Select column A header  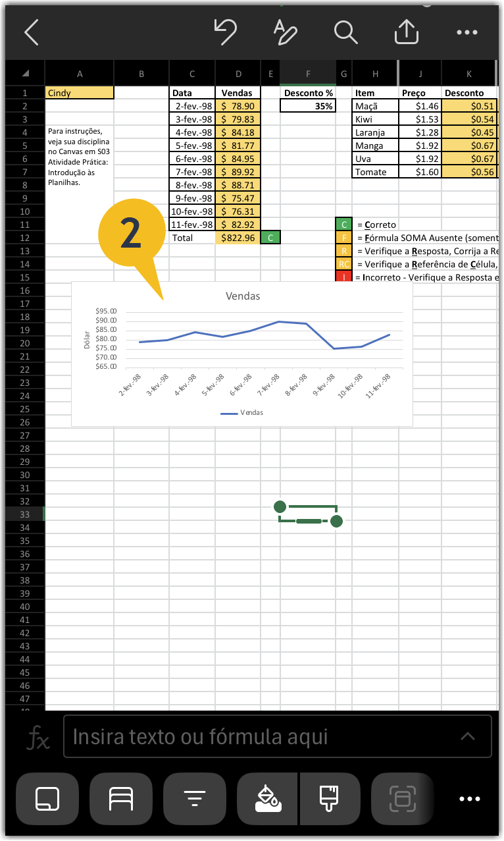point(80,74)
